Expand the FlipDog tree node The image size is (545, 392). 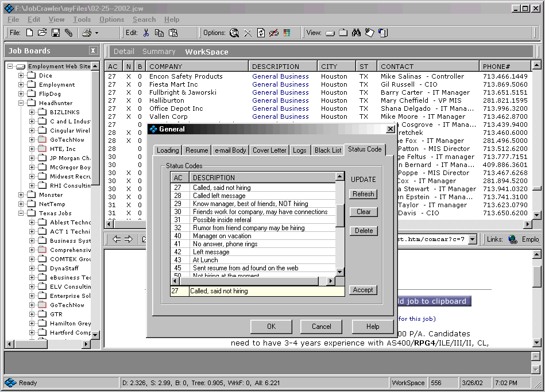pyautogui.click(x=21, y=94)
